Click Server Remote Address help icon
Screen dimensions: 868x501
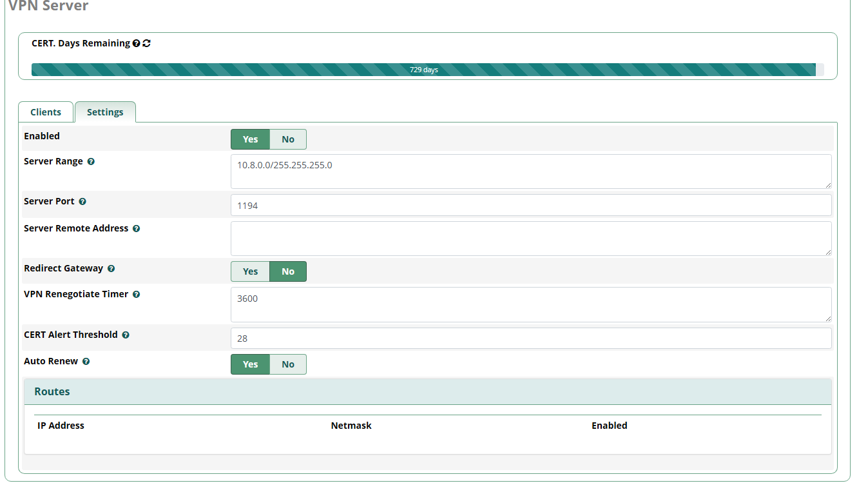136,229
